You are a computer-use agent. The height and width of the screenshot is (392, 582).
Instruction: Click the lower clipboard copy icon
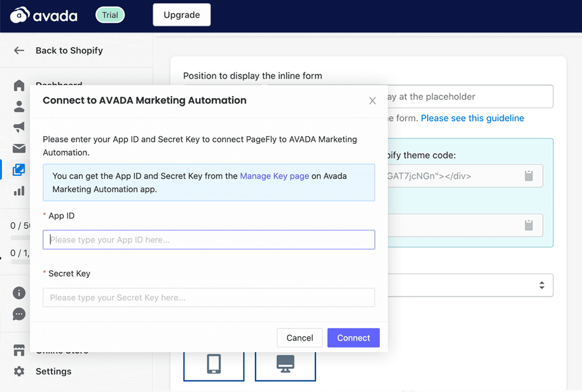(529, 225)
